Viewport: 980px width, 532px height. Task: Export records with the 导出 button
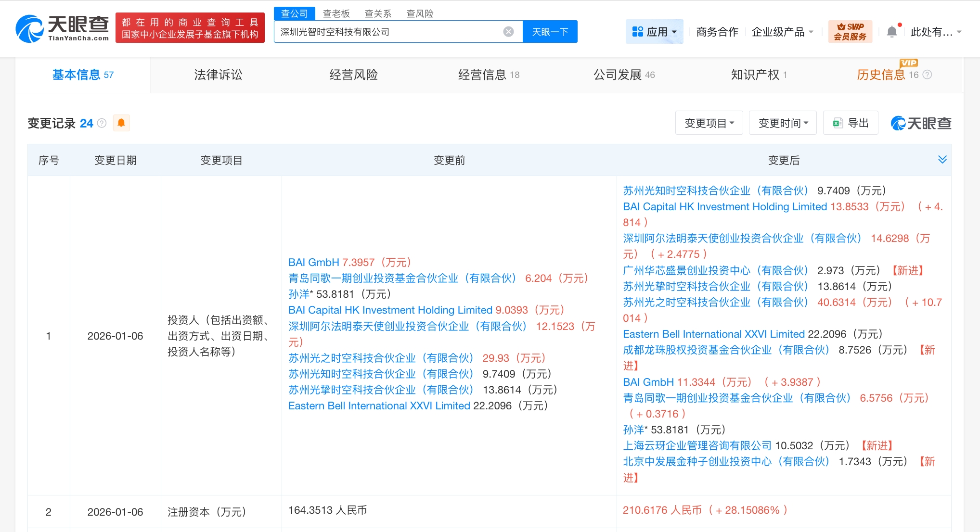coord(851,123)
